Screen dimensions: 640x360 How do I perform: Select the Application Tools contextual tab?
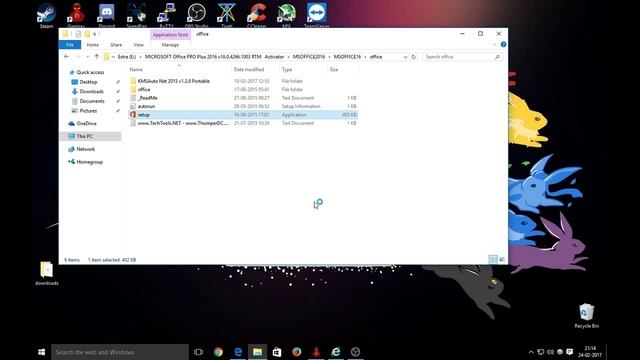pos(171,35)
